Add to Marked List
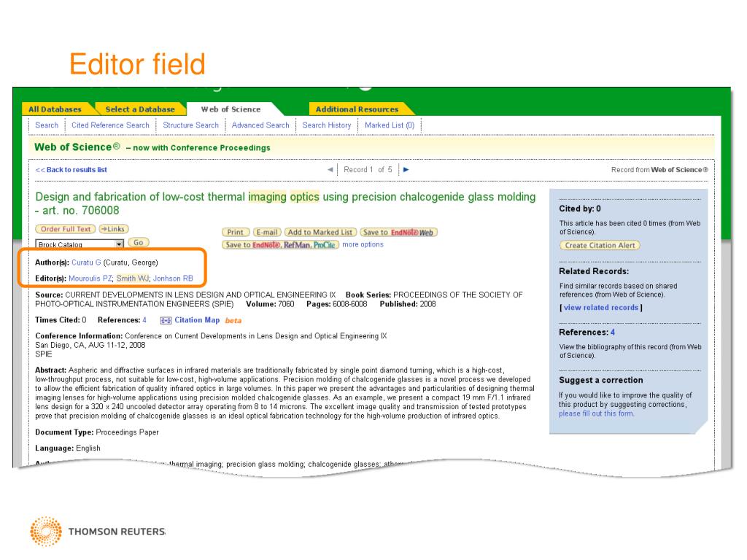747x560 pixels. point(320,233)
